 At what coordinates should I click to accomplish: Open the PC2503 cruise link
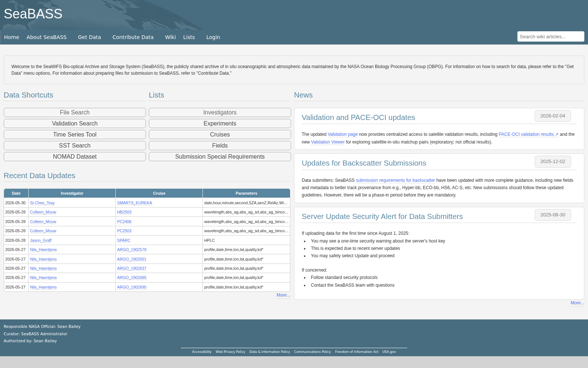[x=124, y=231]
